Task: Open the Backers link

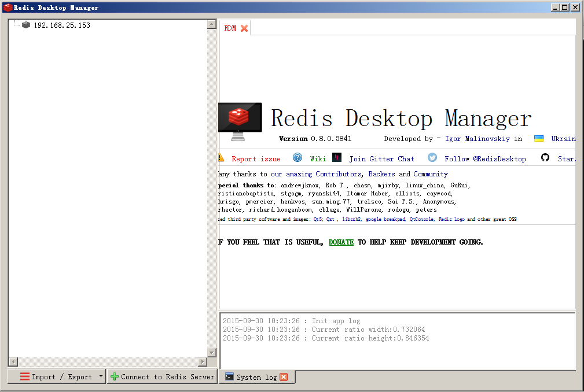Action: click(x=381, y=174)
